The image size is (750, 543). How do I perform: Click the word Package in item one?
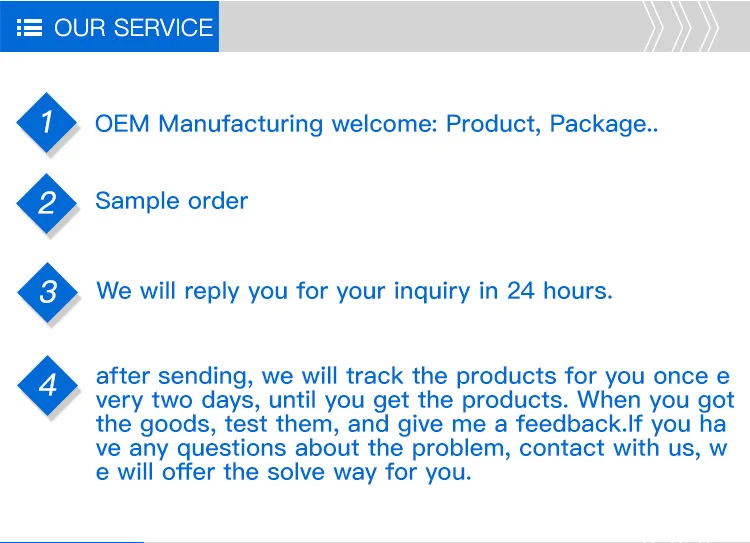click(x=599, y=124)
